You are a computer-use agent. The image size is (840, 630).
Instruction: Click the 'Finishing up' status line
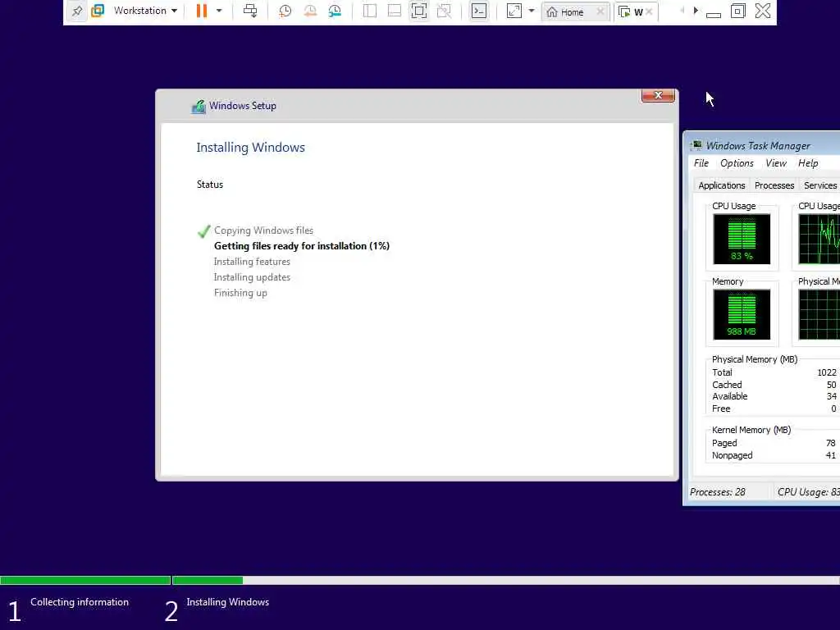point(240,293)
